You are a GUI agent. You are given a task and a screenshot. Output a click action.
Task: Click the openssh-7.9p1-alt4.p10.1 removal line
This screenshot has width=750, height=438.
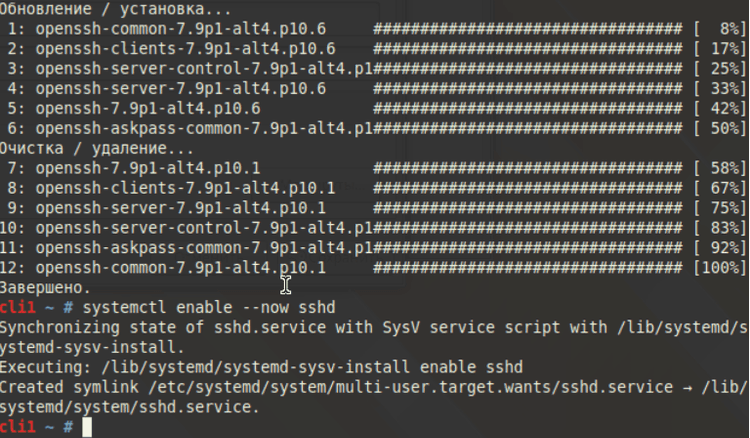point(375,168)
